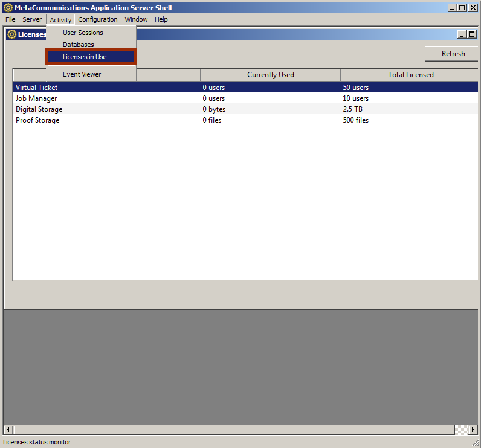Close the Application Server Shell window
The height and width of the screenshot is (448, 481).
click(473, 8)
